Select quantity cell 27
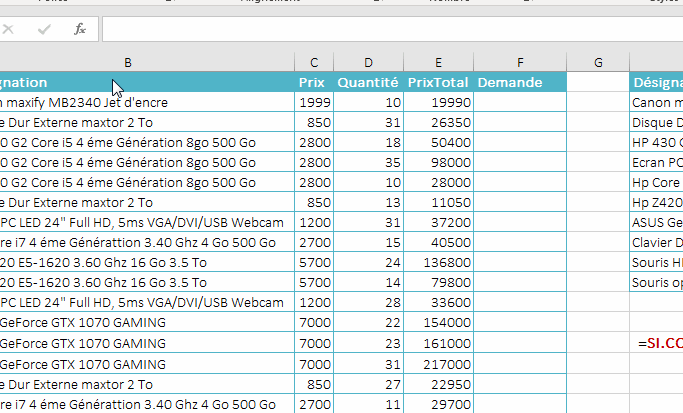 (369, 384)
